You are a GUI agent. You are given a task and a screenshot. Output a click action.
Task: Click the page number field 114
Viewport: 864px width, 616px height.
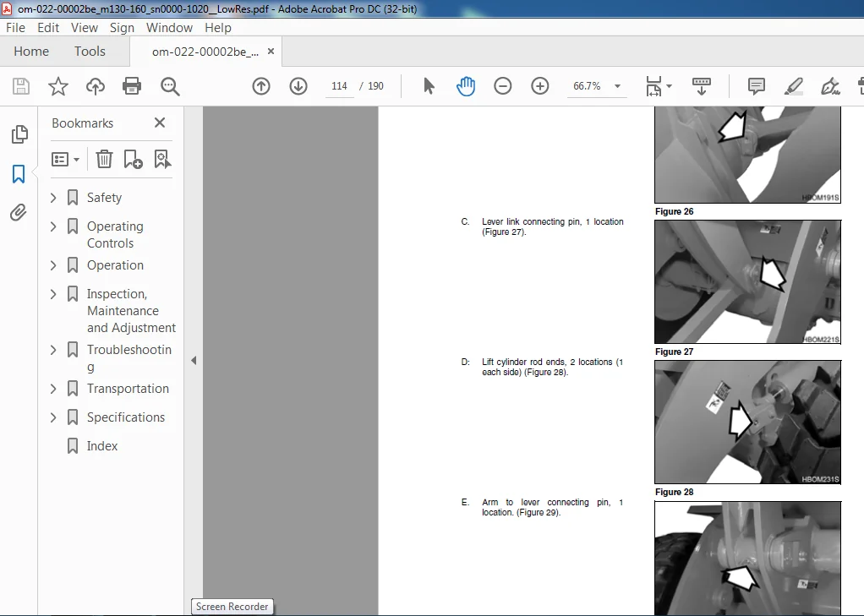click(339, 86)
